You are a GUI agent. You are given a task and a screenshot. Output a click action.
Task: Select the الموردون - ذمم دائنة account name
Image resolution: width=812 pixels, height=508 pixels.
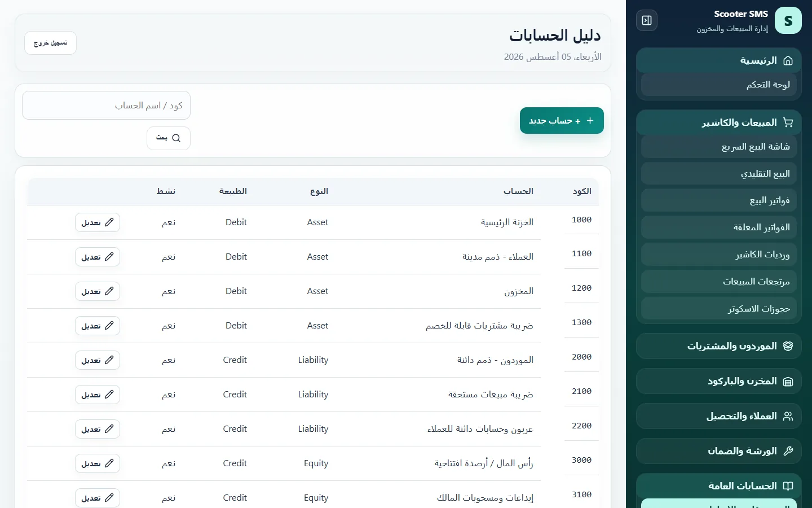click(x=495, y=360)
